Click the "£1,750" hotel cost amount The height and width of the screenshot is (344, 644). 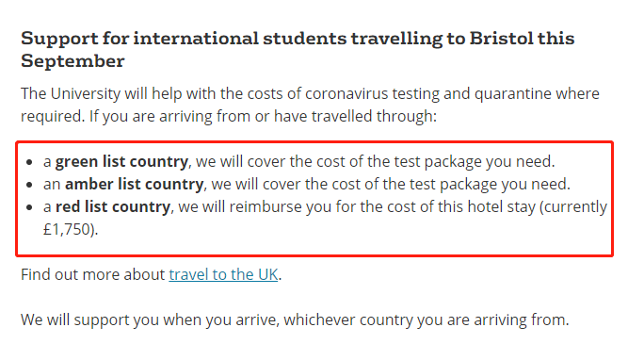click(67, 229)
